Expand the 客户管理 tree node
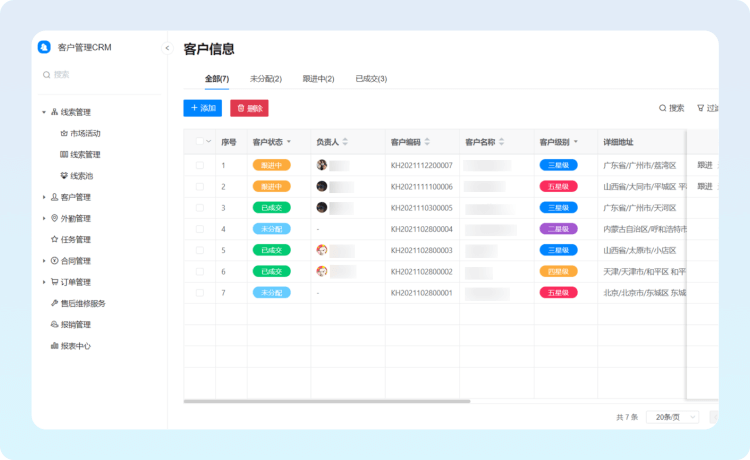 pyautogui.click(x=43, y=198)
